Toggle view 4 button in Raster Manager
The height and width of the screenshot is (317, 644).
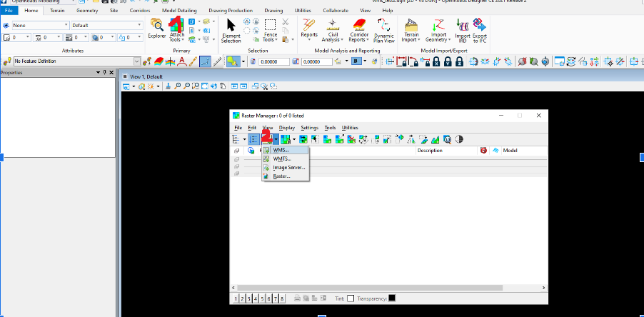click(x=256, y=298)
